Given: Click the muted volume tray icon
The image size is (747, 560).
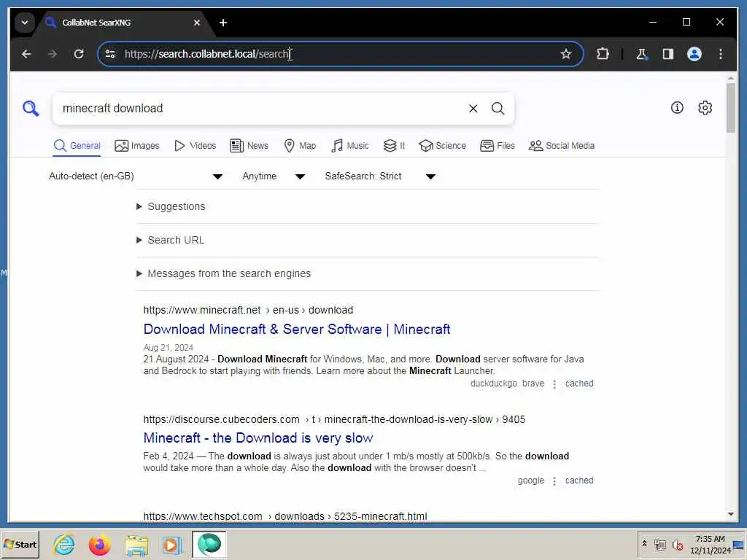Looking at the screenshot, I should pos(677,545).
